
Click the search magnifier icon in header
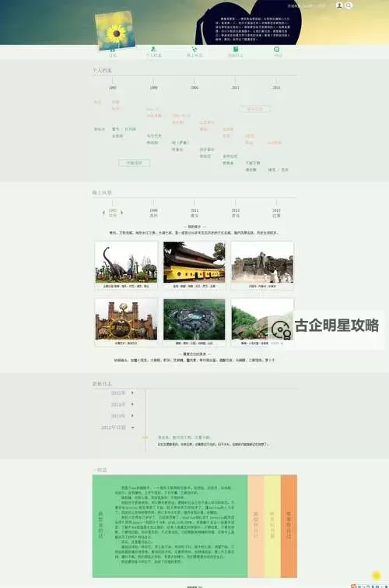click(x=349, y=5)
